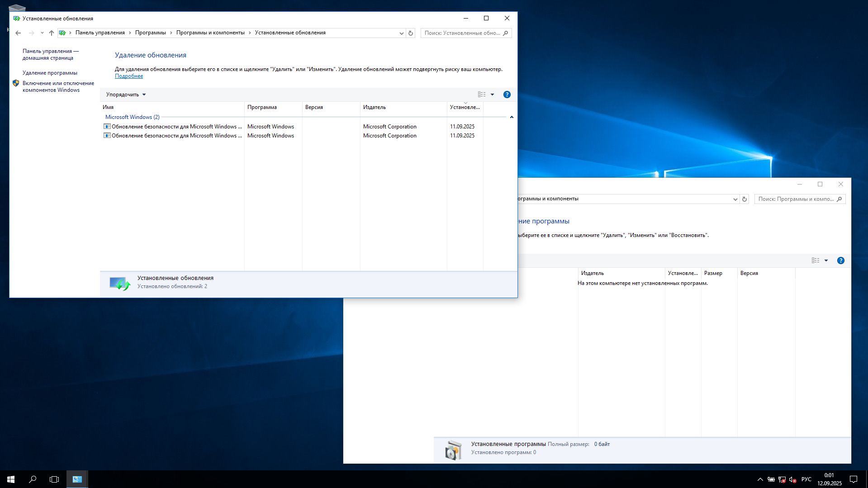Click the installed programs disc icon

pos(453,450)
